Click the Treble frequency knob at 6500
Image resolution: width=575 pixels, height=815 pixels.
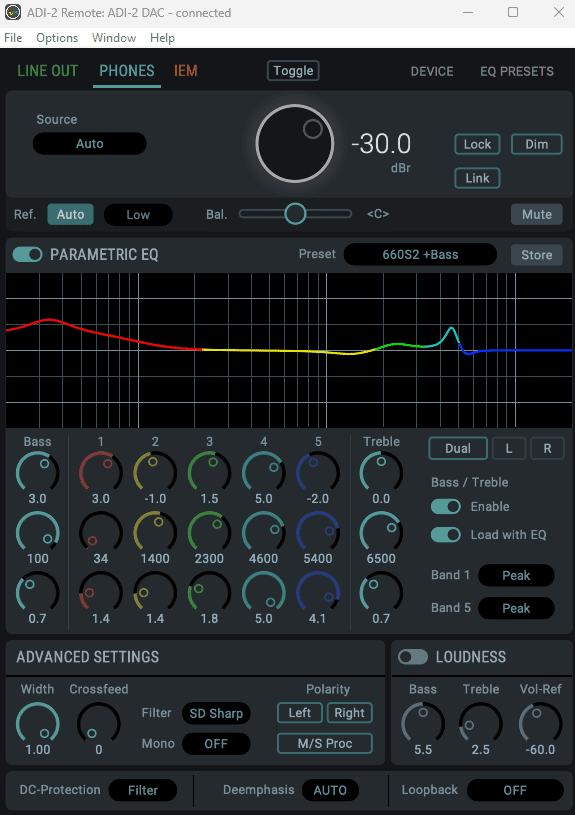[x=381, y=532]
